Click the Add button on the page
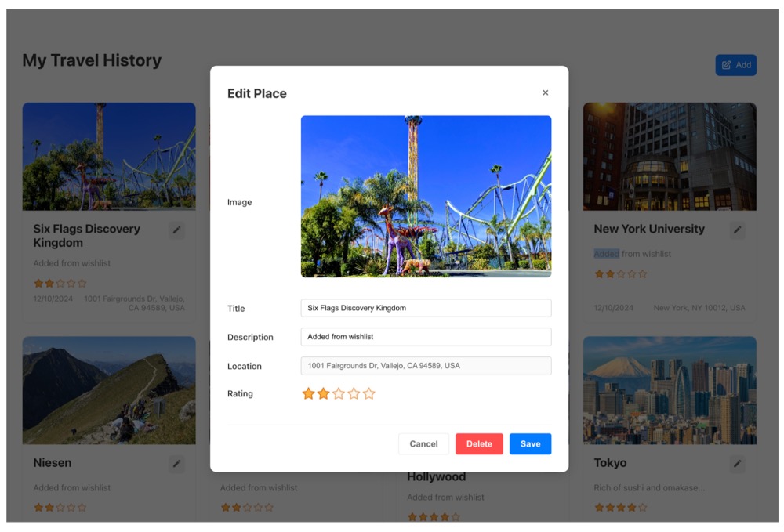784x532 pixels. tap(736, 65)
